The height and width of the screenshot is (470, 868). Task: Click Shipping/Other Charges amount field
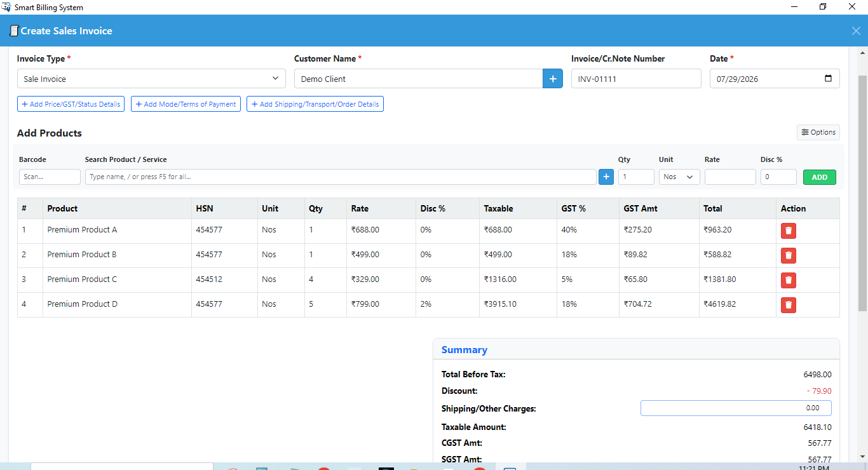click(736, 408)
